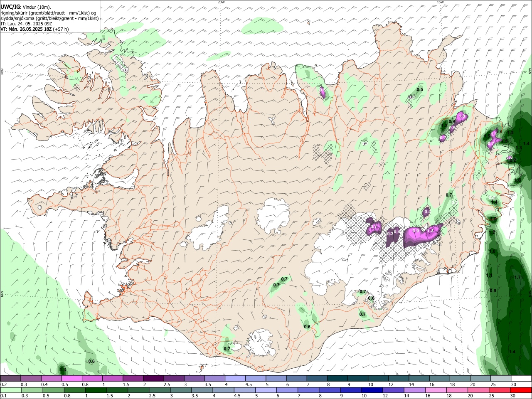Click the 'UWC/IG: Vindur (10m),' title line

[26, 7]
